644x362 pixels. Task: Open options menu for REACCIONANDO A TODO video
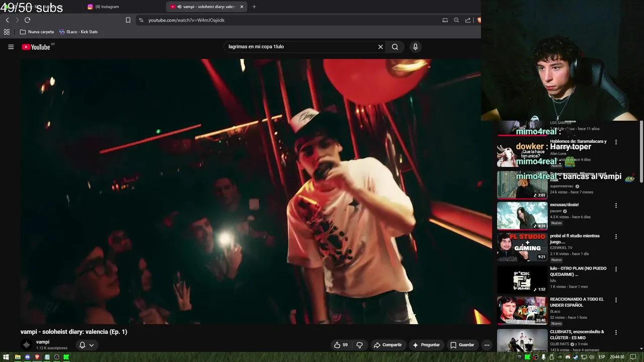(x=616, y=300)
